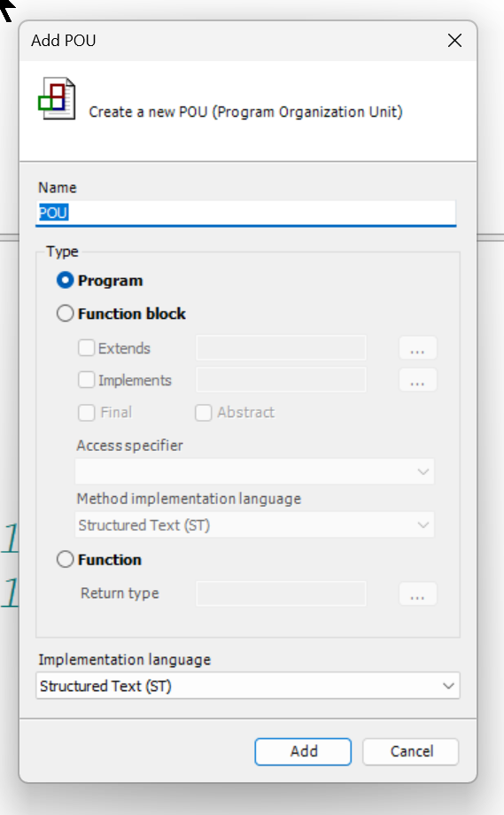Click the Extends text field
504x815 pixels.
tap(281, 348)
